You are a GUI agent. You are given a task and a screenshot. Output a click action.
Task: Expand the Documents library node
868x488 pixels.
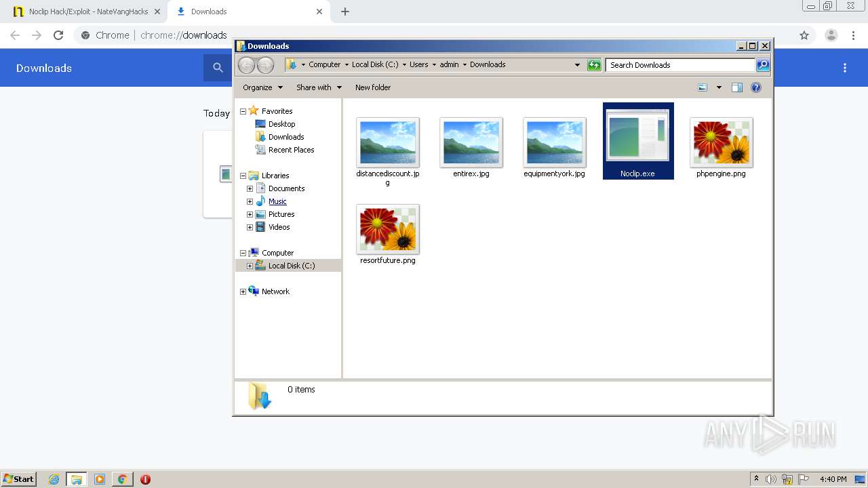tap(250, 188)
